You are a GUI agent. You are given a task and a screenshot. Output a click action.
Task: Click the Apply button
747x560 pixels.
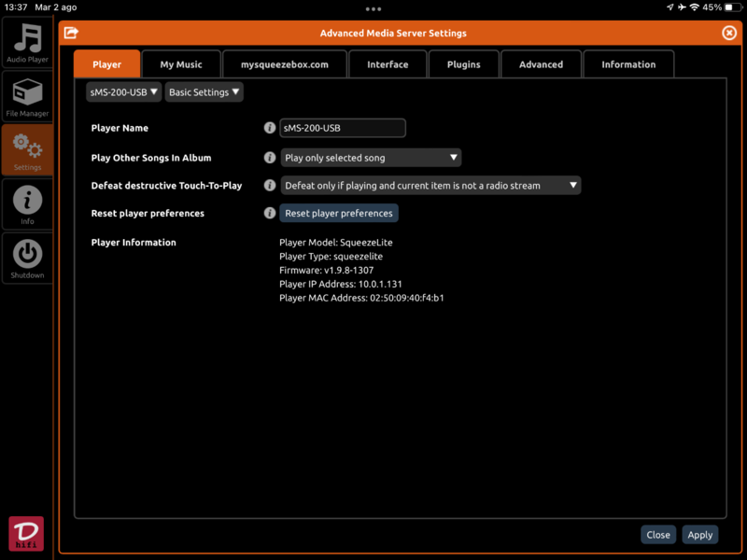(699, 535)
